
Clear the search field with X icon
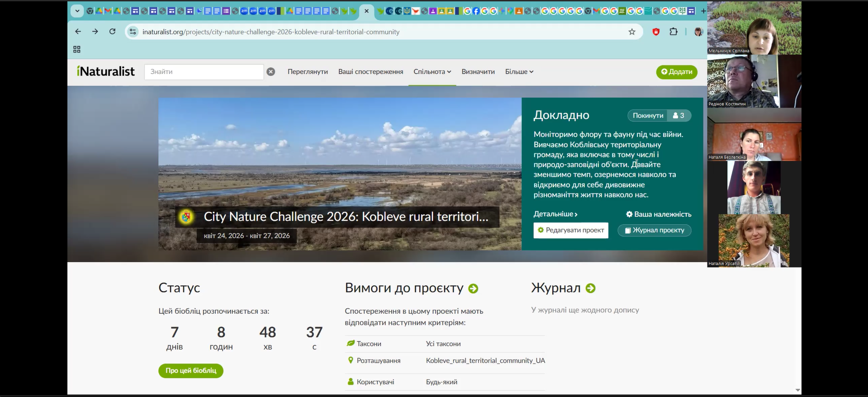271,72
